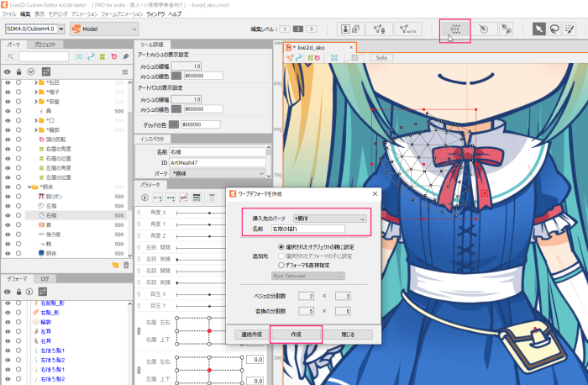This screenshot has height=385, width=588.
Task: Select the live2d_eko document tab
Action: point(320,48)
